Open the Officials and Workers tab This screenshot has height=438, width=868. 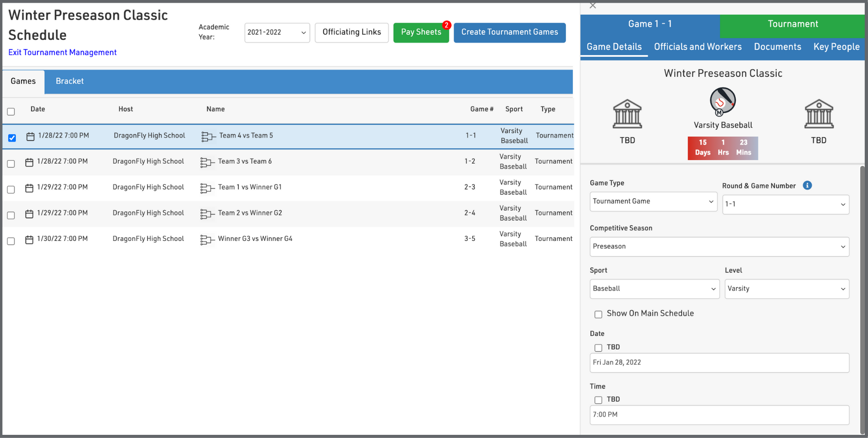click(x=698, y=47)
